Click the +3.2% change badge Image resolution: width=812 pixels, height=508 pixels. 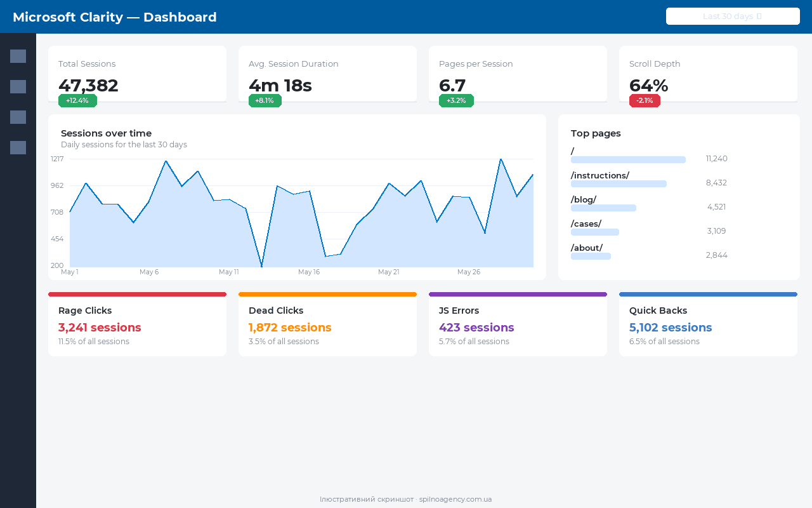(456, 100)
